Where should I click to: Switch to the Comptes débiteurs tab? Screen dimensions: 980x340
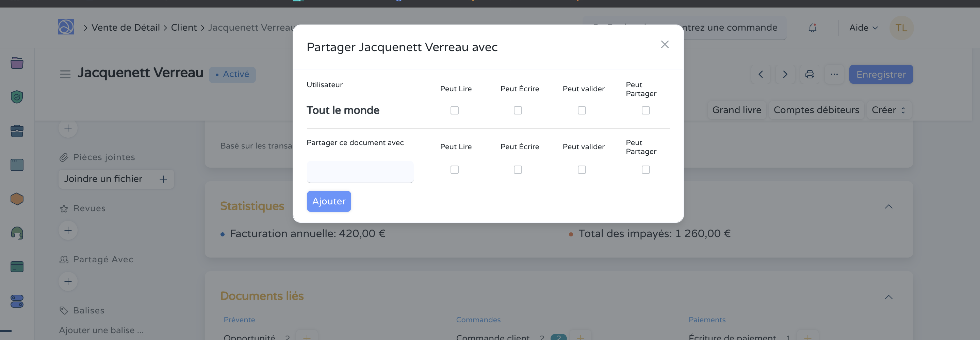click(816, 110)
